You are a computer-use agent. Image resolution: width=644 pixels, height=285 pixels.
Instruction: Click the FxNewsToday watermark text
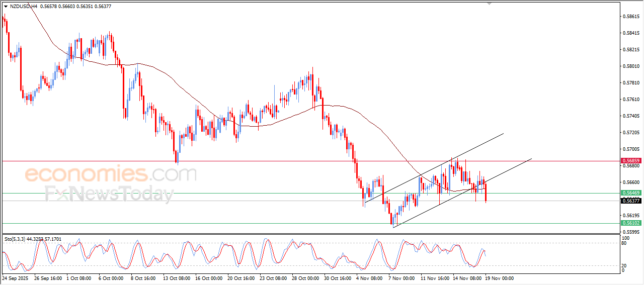109,194
